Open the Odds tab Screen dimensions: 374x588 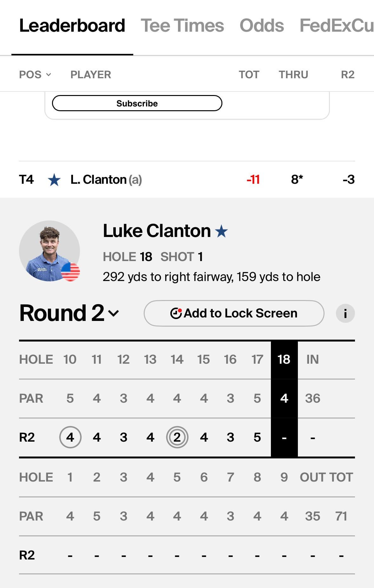(262, 25)
